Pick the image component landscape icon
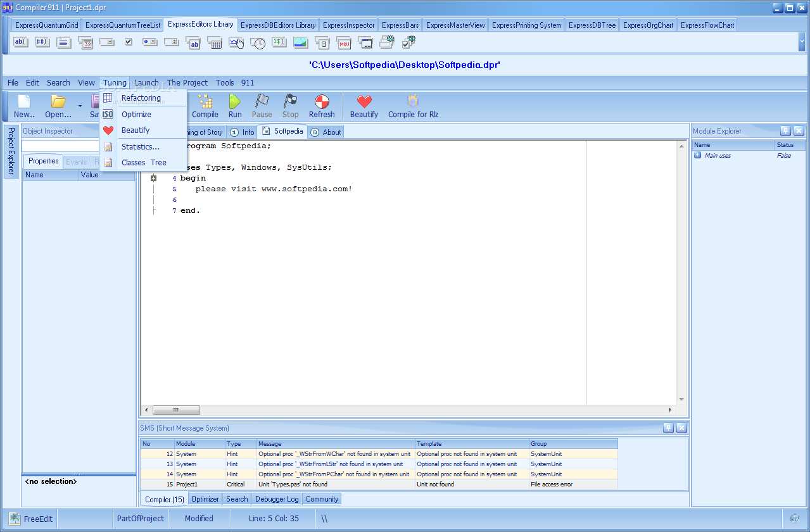The height and width of the screenshot is (532, 810). pyautogui.click(x=301, y=42)
